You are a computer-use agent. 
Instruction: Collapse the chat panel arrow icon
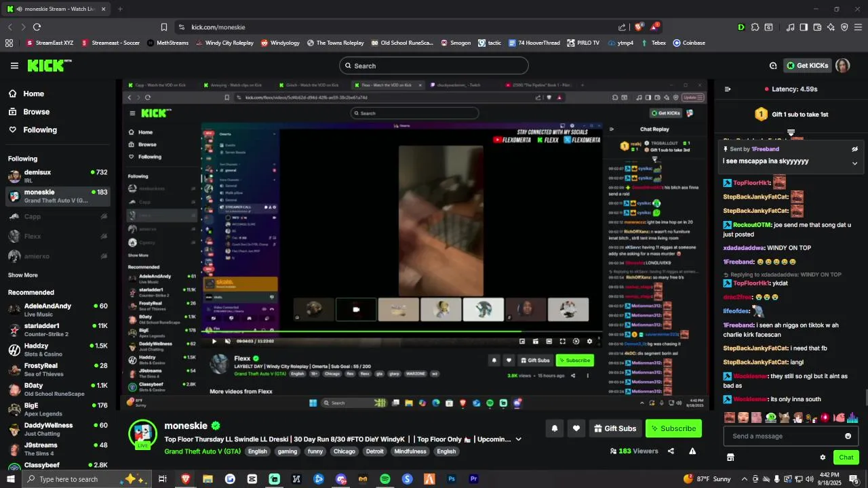(728, 89)
